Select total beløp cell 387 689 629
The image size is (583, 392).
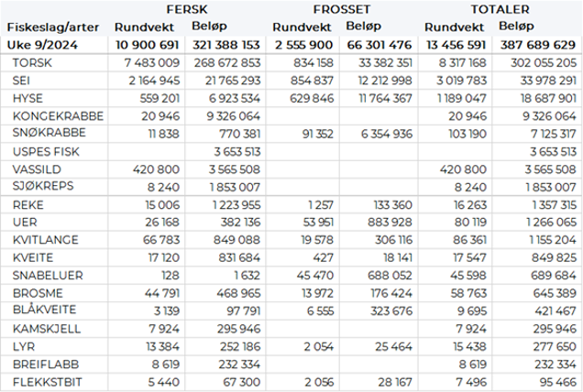(x=536, y=44)
